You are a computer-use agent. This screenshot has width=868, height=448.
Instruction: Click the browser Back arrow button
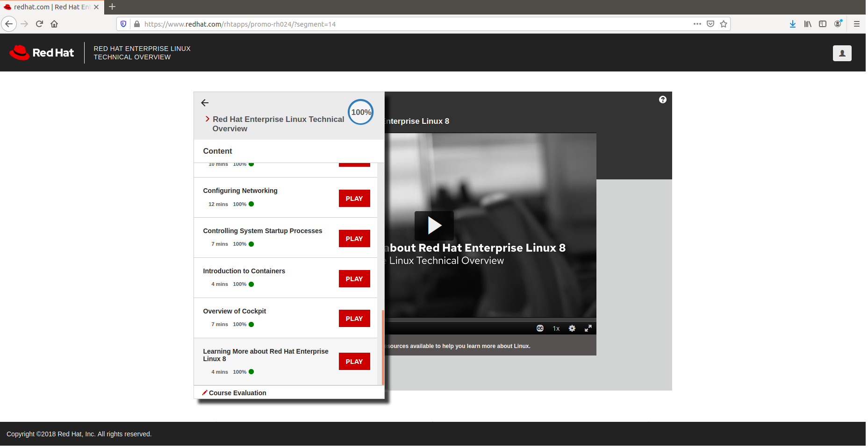pyautogui.click(x=9, y=24)
